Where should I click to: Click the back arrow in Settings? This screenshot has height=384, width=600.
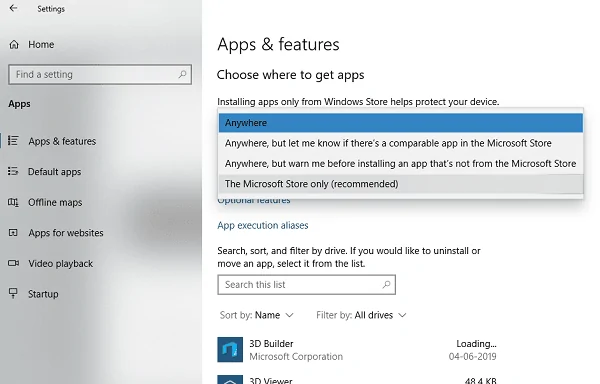(x=13, y=8)
